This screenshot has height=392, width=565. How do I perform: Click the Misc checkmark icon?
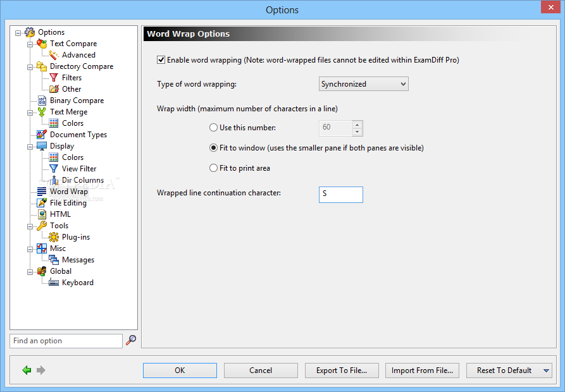42,248
